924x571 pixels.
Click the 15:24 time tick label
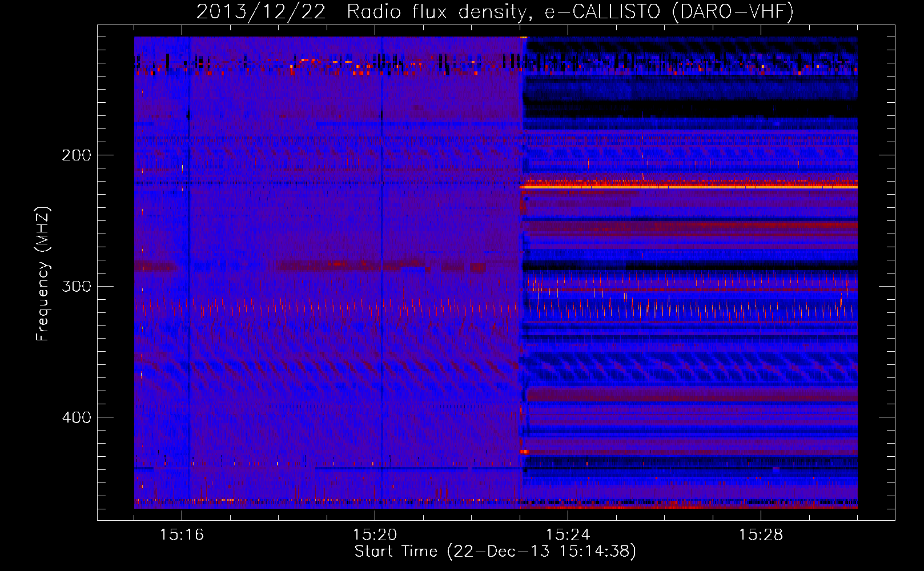point(568,534)
